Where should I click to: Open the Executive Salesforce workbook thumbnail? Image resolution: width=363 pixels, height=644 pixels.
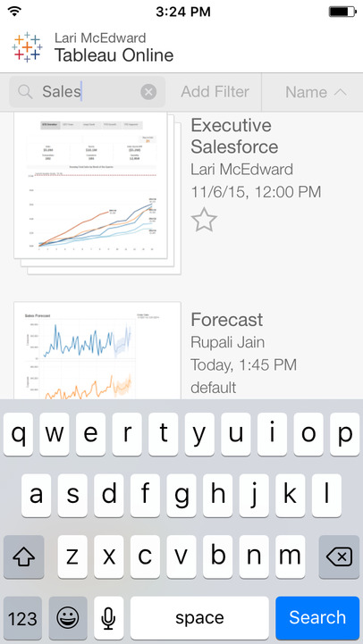[97, 193]
